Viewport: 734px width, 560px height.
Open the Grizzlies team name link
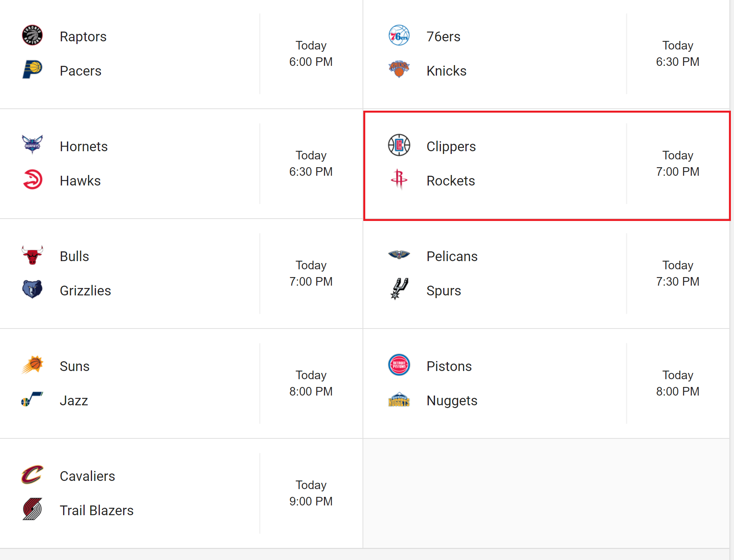pyautogui.click(x=85, y=291)
